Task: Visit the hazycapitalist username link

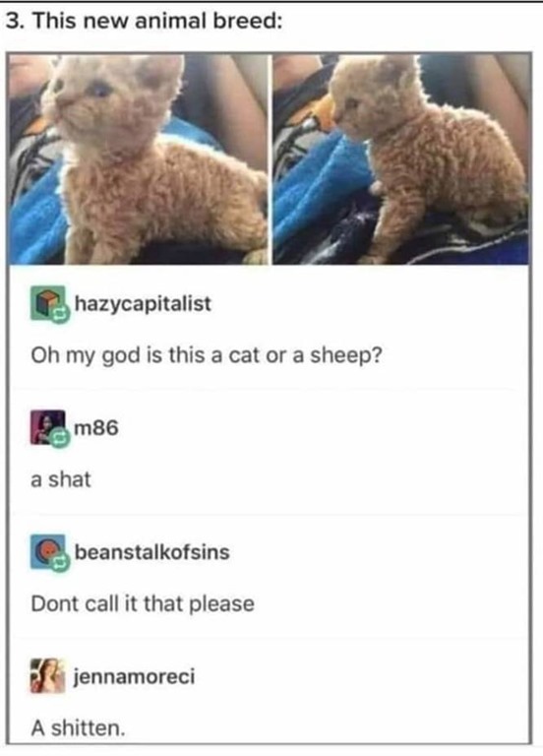Action: click(143, 304)
